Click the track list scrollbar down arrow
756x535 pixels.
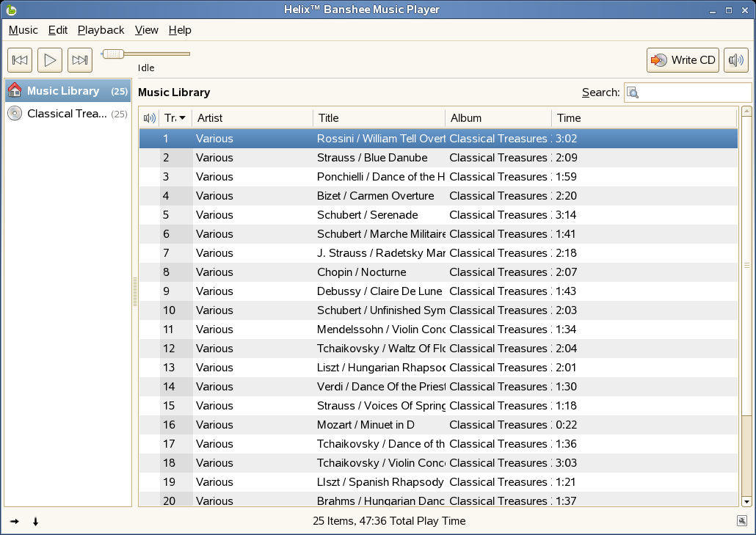[746, 501]
